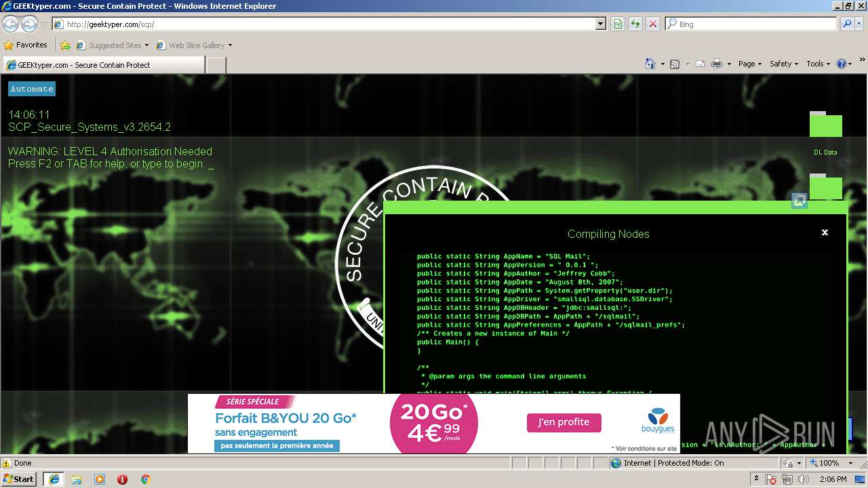The image size is (868, 488).
Task: Click the SCP_Secure_Systems_v3.2654.2 text
Action: click(90, 127)
